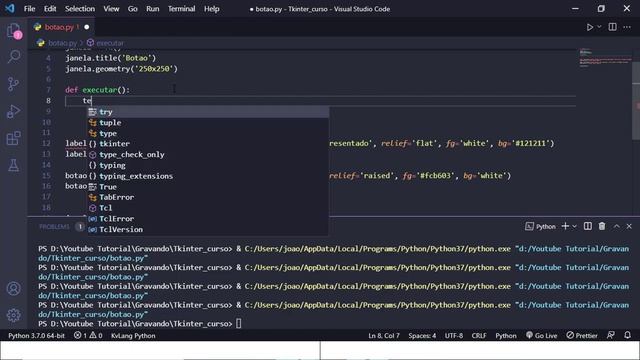
Task: Select the botao.py editor tab
Action: (62, 27)
